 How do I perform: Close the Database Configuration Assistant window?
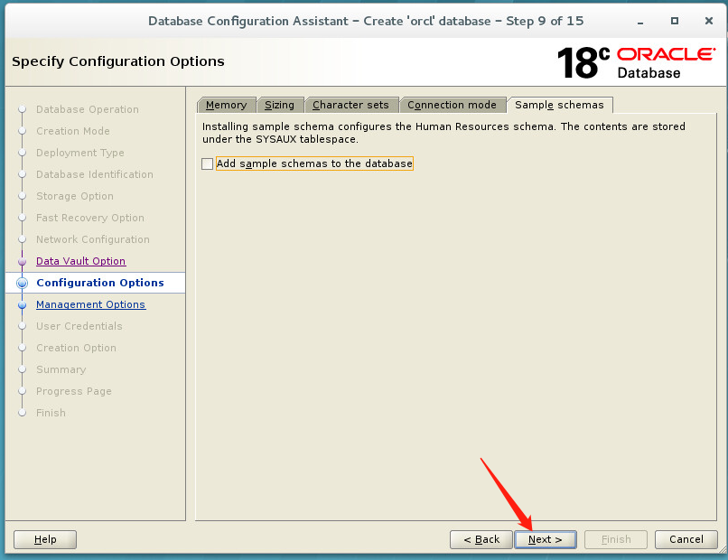click(708, 21)
